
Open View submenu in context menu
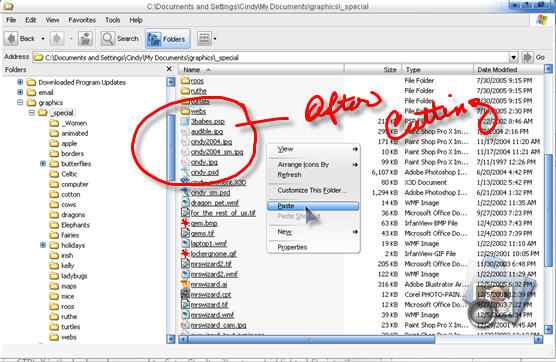(313, 149)
